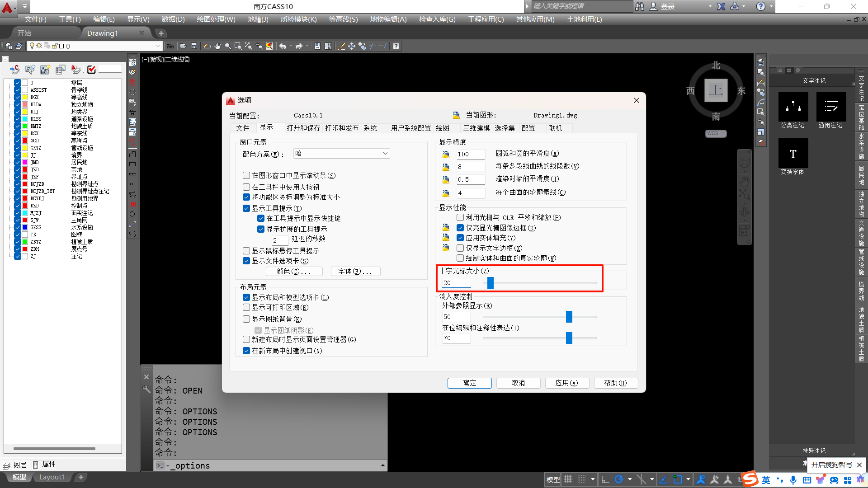
Task: Expand the layer list dropdown in toolbar
Action: tap(158, 46)
